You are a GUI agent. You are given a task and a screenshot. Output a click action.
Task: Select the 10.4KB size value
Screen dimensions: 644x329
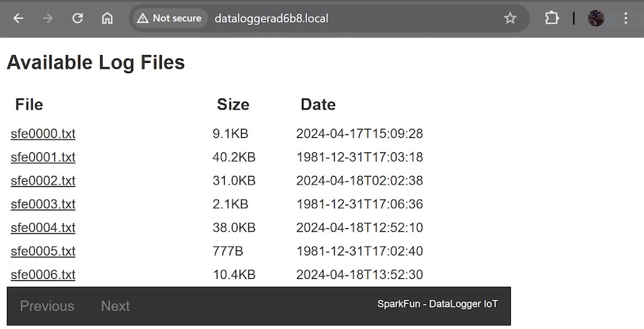234,275
